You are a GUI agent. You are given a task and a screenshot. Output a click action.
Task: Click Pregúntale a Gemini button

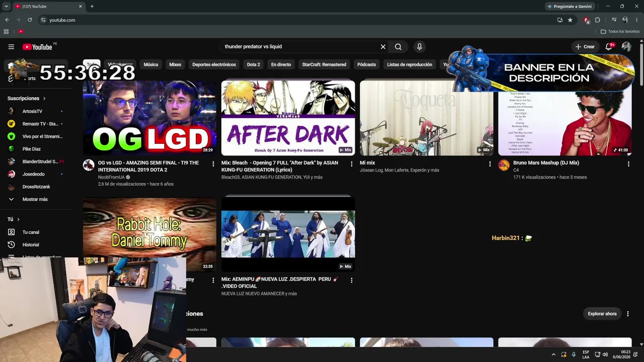point(570,7)
